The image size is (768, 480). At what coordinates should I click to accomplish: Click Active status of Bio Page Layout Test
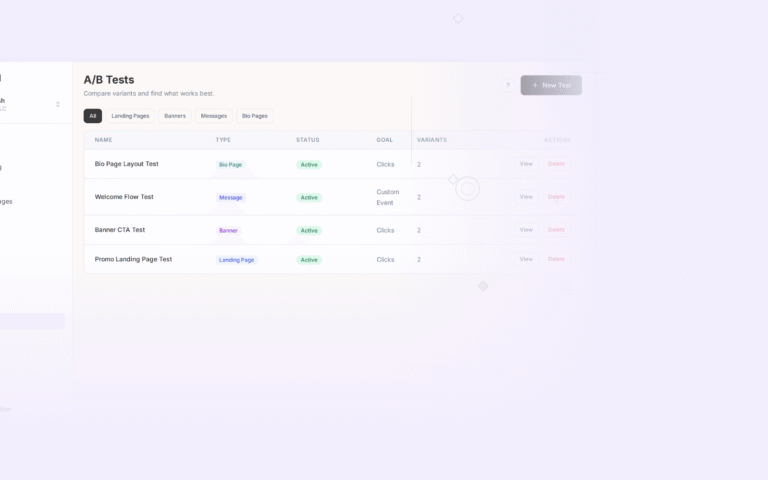pyautogui.click(x=309, y=165)
